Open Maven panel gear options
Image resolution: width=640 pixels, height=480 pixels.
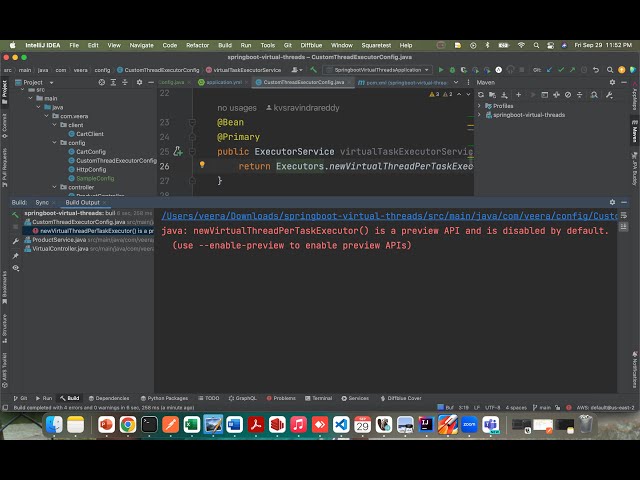[x=612, y=82]
